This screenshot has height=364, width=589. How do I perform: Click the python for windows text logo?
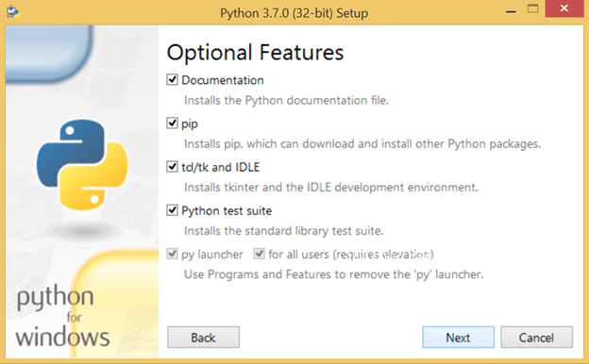pos(62,316)
